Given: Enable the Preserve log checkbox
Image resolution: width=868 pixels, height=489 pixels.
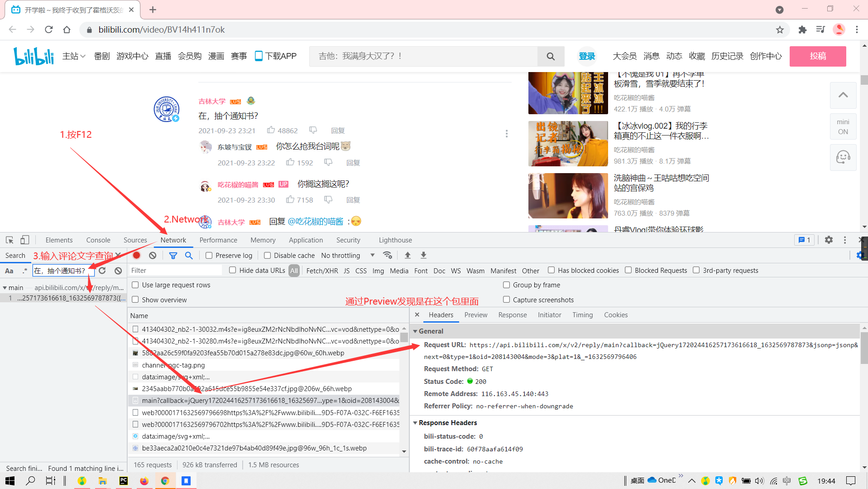Looking at the screenshot, I should click(209, 256).
